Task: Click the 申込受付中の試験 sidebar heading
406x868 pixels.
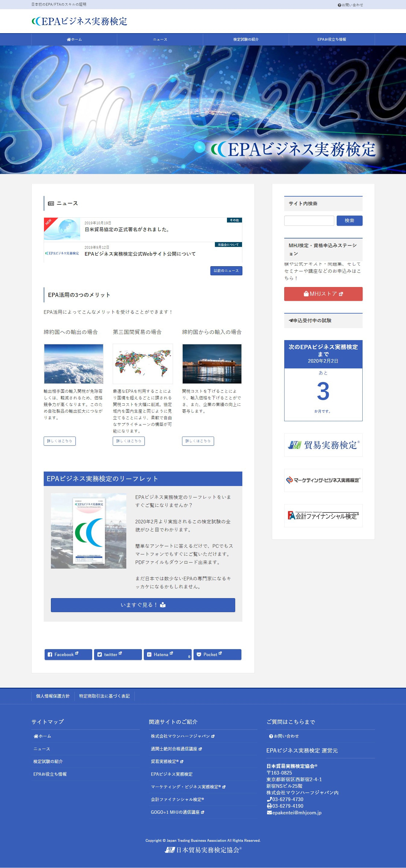Action: click(x=323, y=320)
